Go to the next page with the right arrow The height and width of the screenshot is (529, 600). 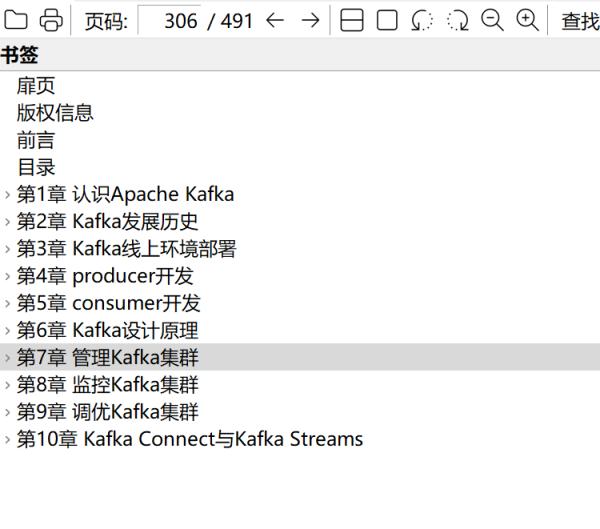click(x=310, y=20)
